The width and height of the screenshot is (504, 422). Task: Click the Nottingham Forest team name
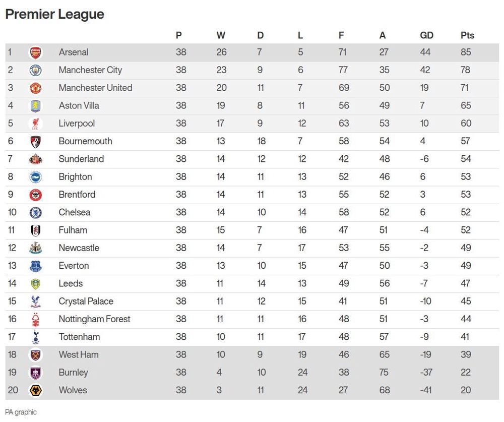[x=95, y=319]
